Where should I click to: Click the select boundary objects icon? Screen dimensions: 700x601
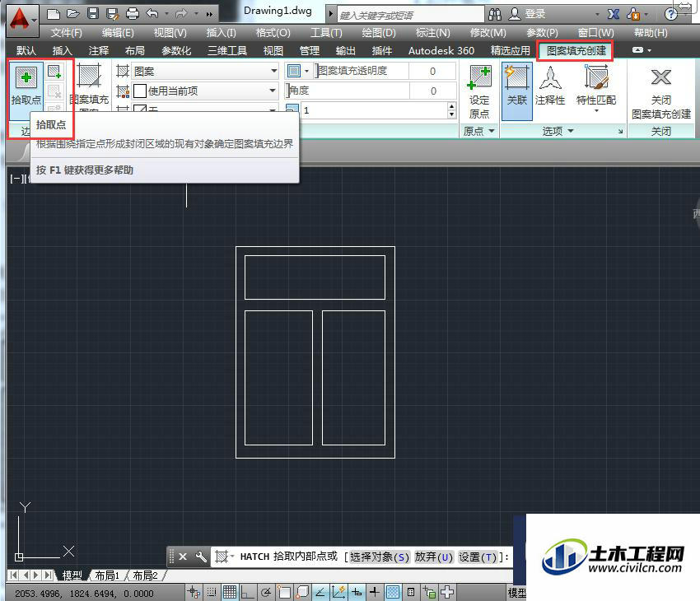(54, 72)
